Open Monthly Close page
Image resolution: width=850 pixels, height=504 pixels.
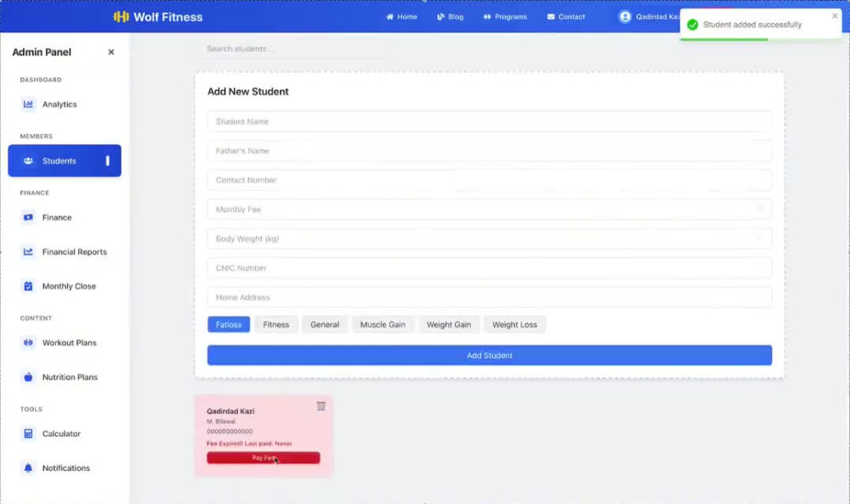click(70, 286)
